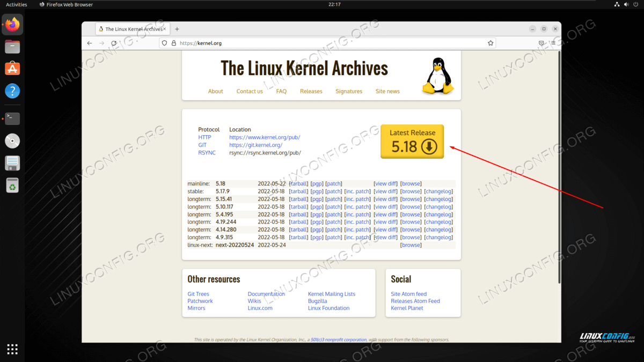Image resolution: width=644 pixels, height=362 pixels.
Task: Open Releases Atom Feed link
Action: (x=415, y=301)
